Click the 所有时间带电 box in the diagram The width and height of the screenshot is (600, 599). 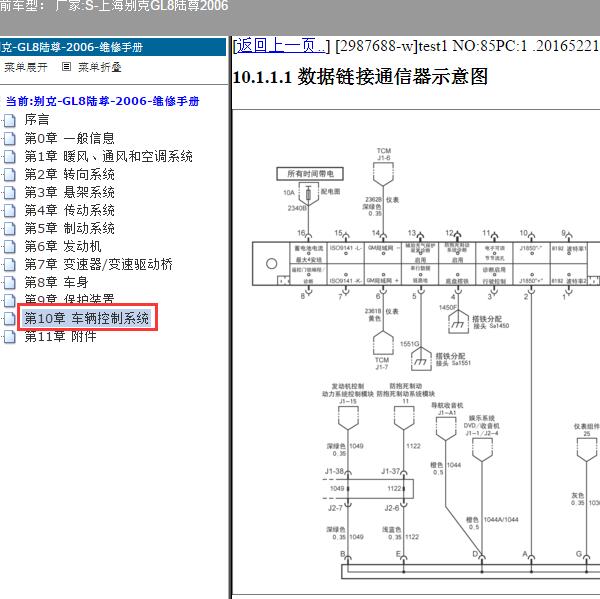pos(310,174)
